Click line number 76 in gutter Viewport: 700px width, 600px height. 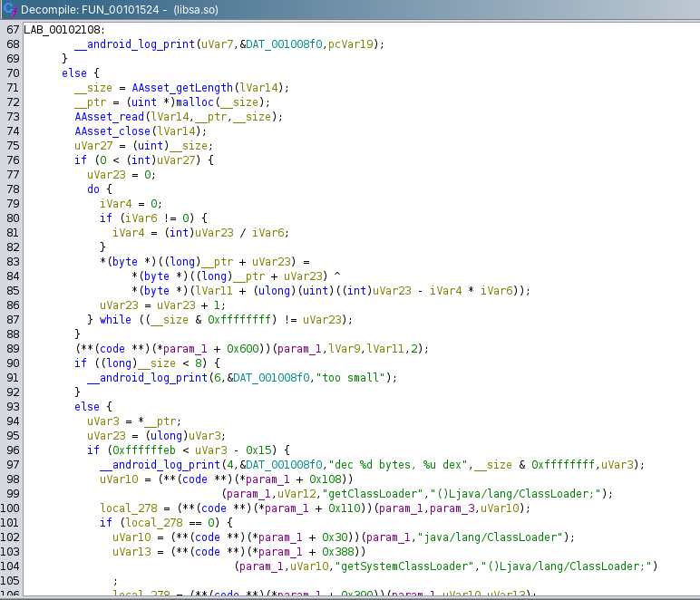point(13,160)
